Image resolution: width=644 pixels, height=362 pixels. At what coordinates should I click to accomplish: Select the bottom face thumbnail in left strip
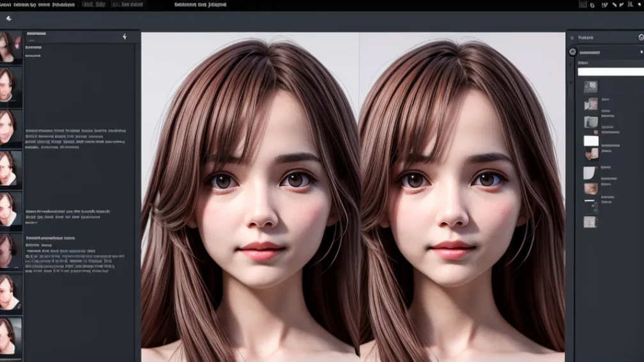point(11,335)
